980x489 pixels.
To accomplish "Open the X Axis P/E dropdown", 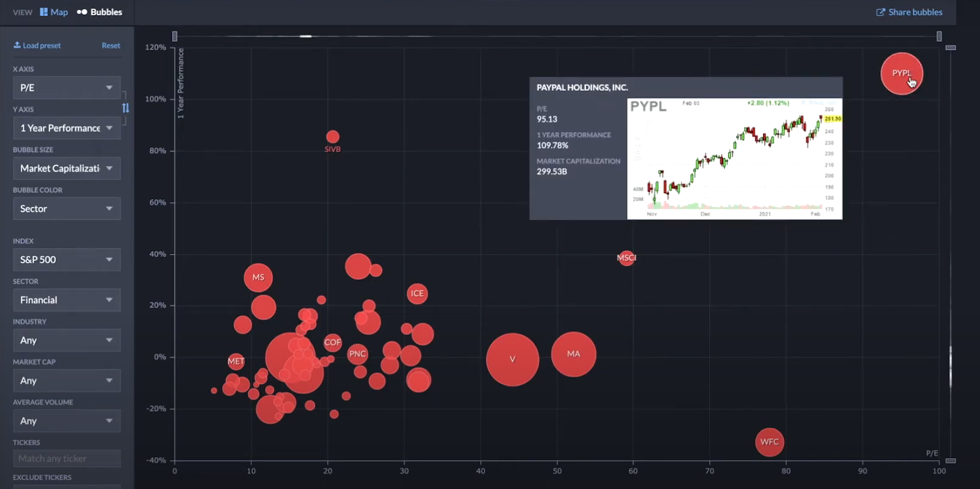I will coord(67,88).
